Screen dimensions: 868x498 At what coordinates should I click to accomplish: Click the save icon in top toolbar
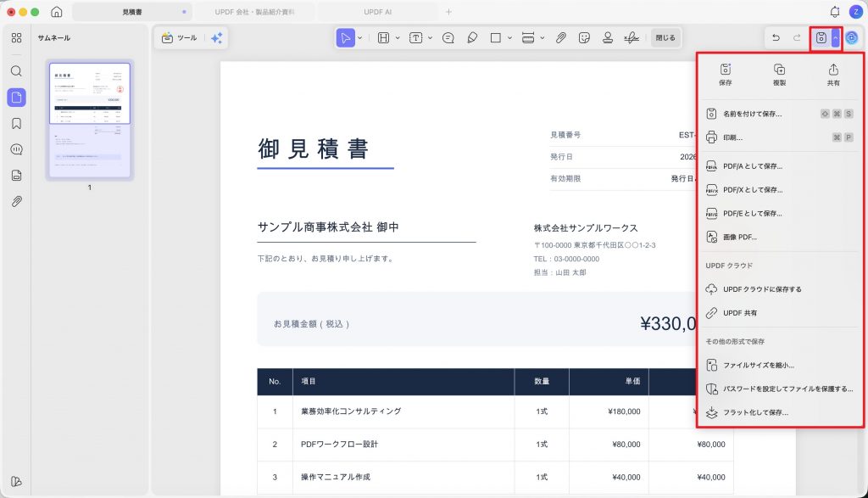[821, 37]
